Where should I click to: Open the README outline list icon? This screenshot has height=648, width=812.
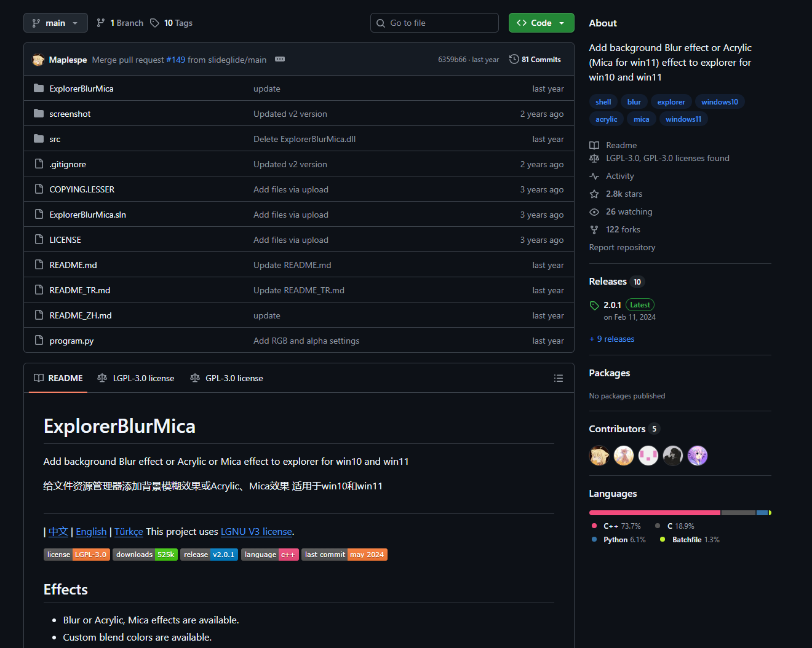tap(559, 378)
